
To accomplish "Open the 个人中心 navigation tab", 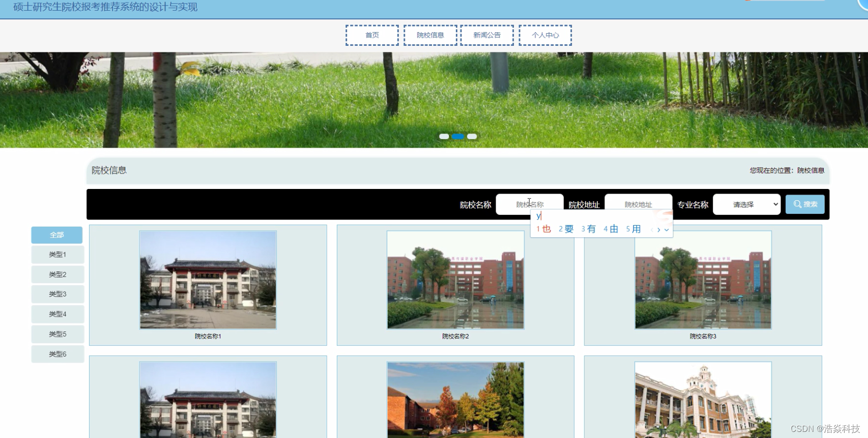I will [545, 35].
